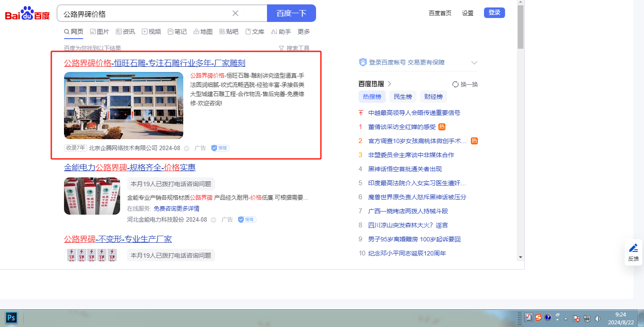Open hot search 男子95岁离婚赠房 100岁起诉要回
644x327 pixels.
414,239
